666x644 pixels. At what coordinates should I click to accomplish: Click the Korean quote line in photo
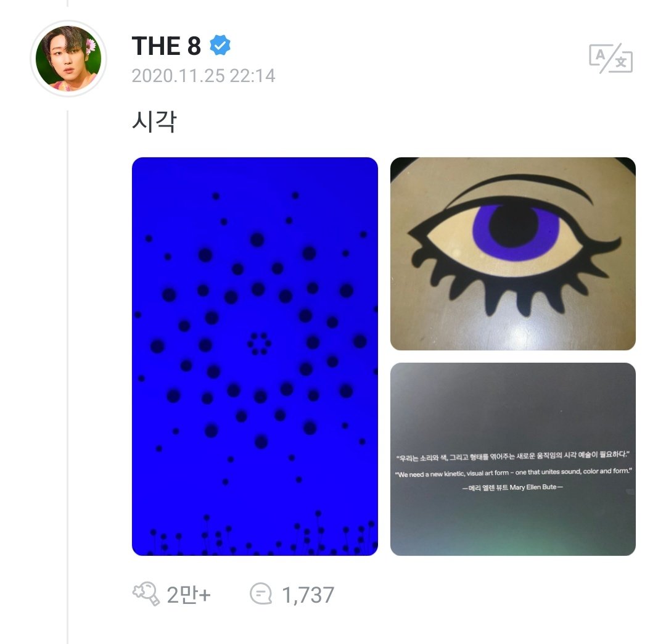click(x=512, y=456)
